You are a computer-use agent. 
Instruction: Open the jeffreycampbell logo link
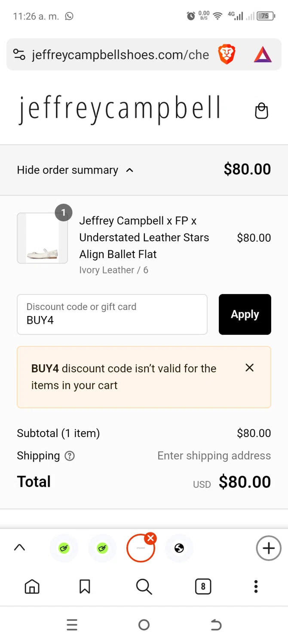pyautogui.click(x=119, y=110)
